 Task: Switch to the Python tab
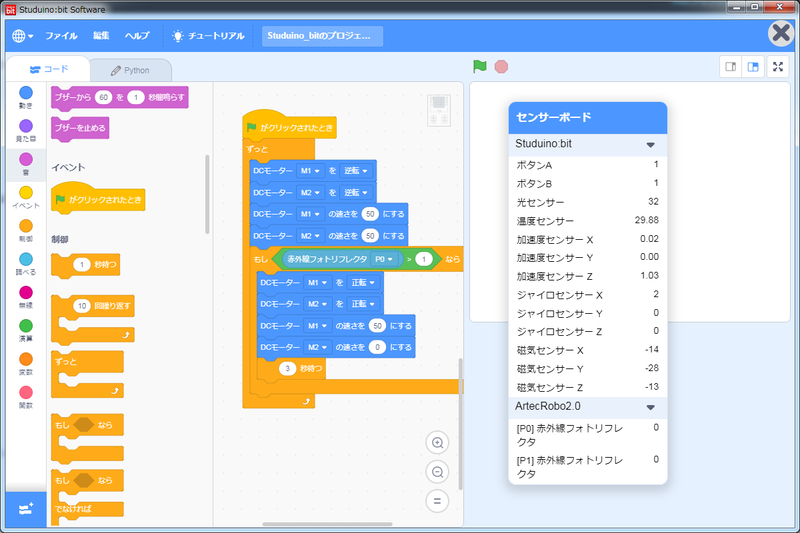click(x=131, y=70)
